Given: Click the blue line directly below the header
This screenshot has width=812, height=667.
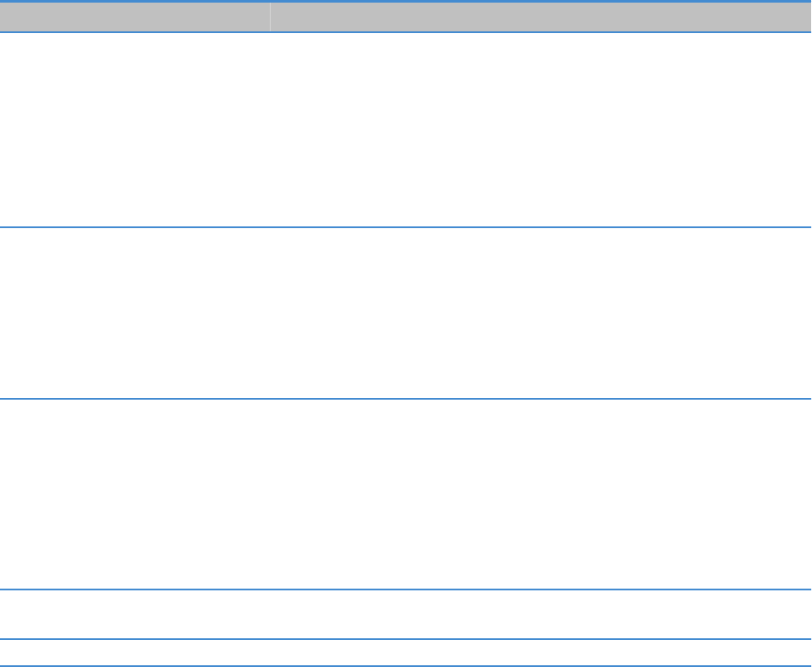Looking at the screenshot, I should coord(406,32).
